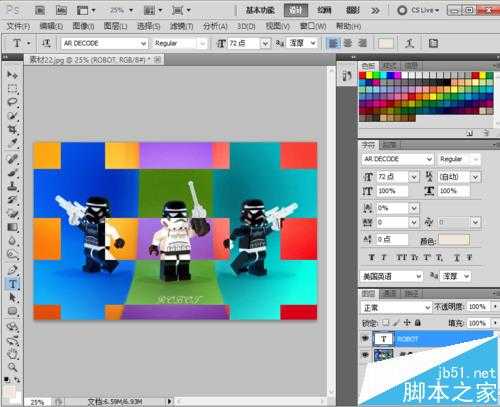Open the 编辑(E) menu
500x407 pixels.
51,26
